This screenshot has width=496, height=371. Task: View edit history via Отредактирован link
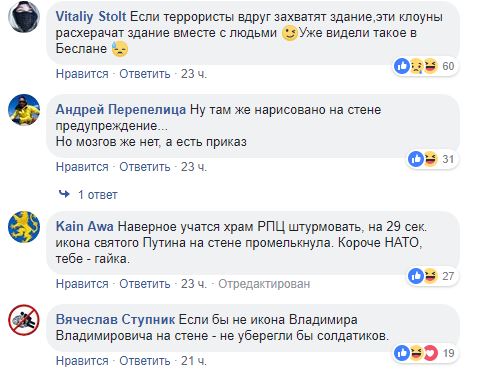264,284
